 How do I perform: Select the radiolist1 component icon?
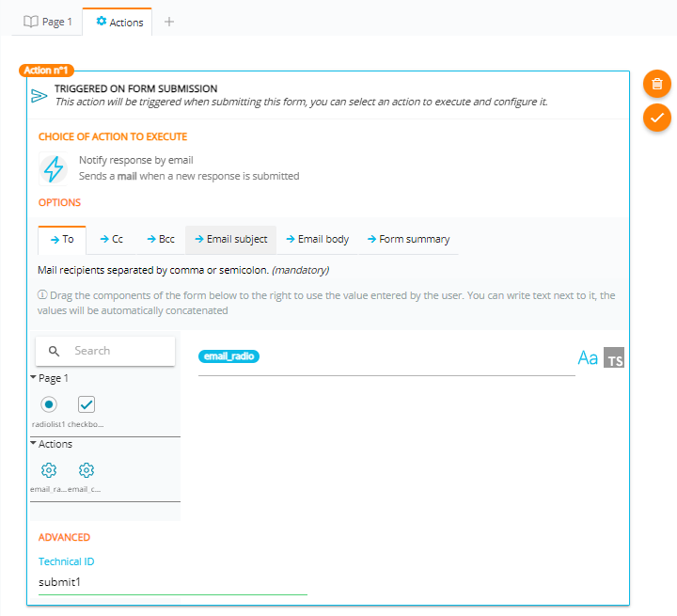[49, 404]
